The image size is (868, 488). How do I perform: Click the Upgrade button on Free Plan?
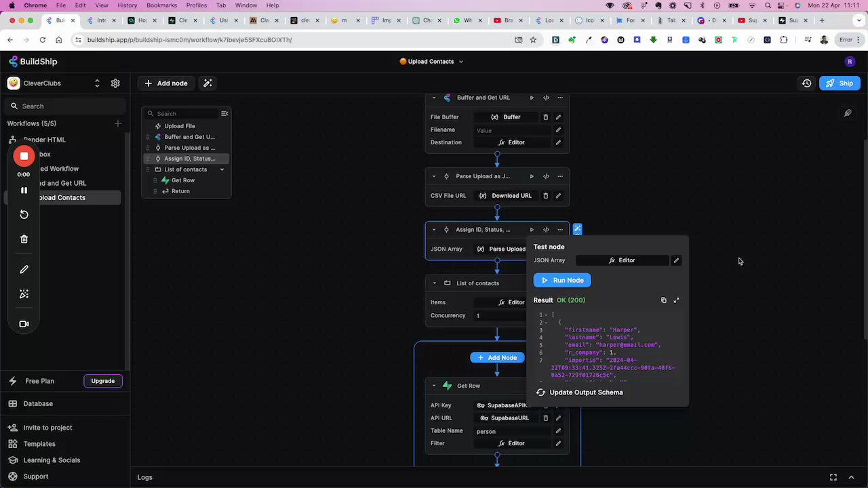pyautogui.click(x=102, y=380)
